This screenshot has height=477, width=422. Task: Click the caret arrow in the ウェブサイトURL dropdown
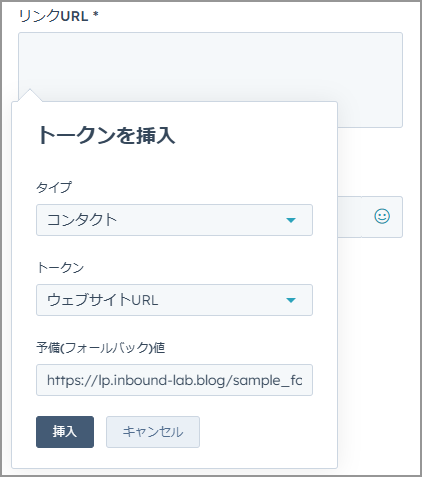pyautogui.click(x=291, y=300)
